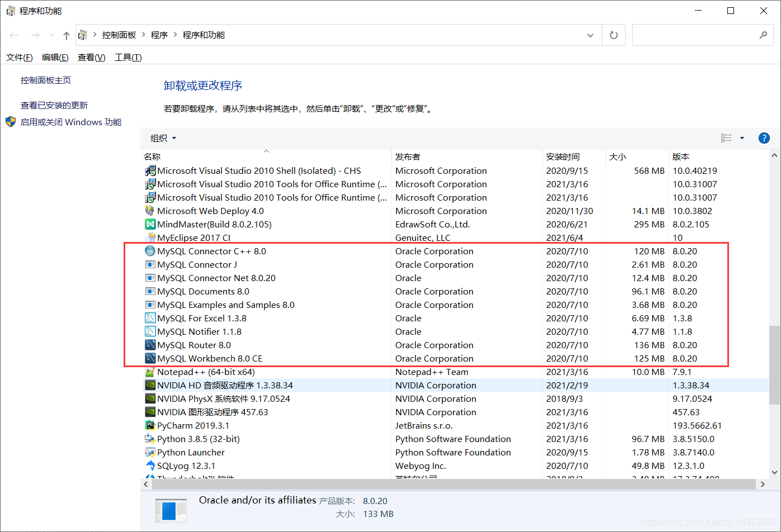Image resolution: width=781 pixels, height=532 pixels.
Task: Expand the chevron after 程序 breadcrumb
Action: tap(176, 35)
